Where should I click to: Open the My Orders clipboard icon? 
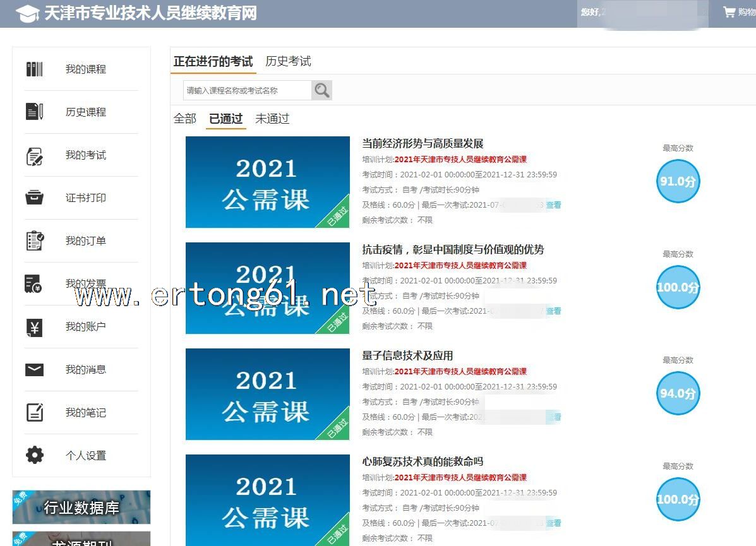click(x=35, y=241)
